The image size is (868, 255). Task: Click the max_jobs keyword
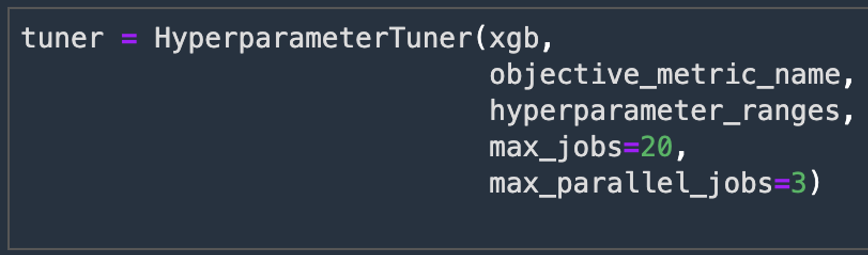tap(555, 148)
